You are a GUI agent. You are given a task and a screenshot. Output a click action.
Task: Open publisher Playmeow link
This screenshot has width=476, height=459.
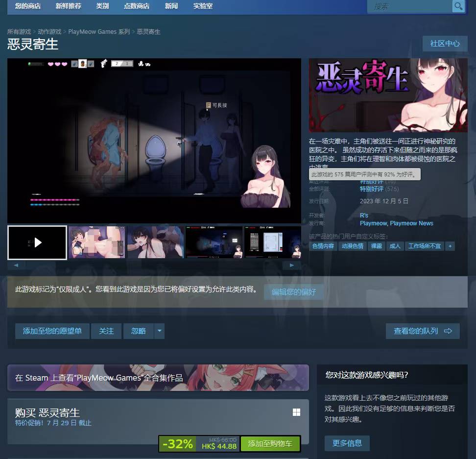coord(373,223)
